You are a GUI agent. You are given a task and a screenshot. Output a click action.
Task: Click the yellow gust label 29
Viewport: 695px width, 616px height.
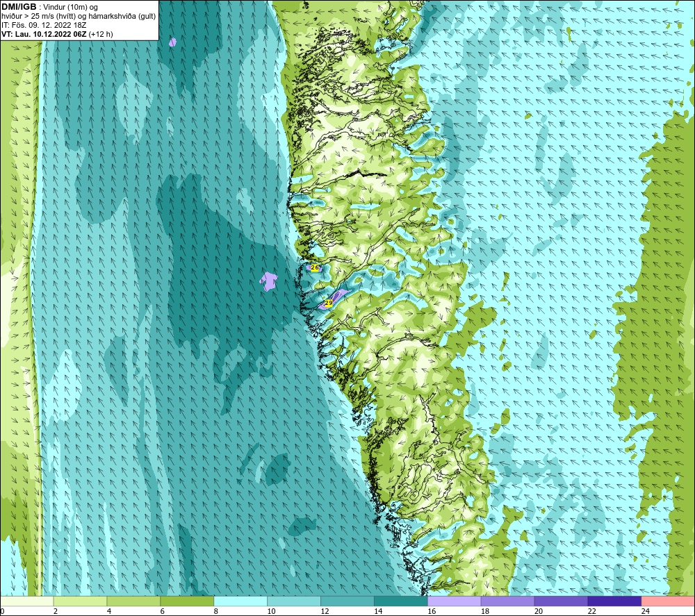[x=329, y=303]
